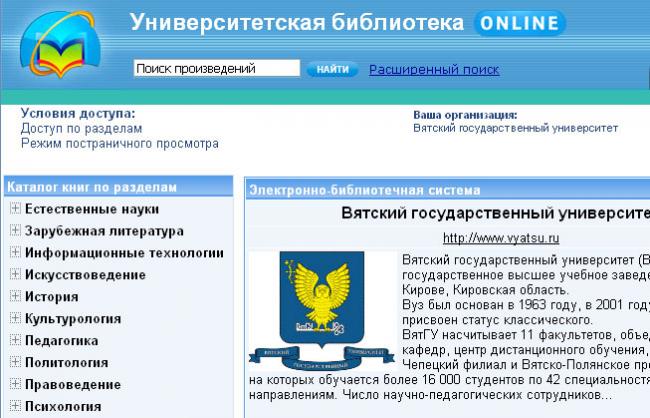Click 'Вятский государственный университет' organization link

pos(515,128)
